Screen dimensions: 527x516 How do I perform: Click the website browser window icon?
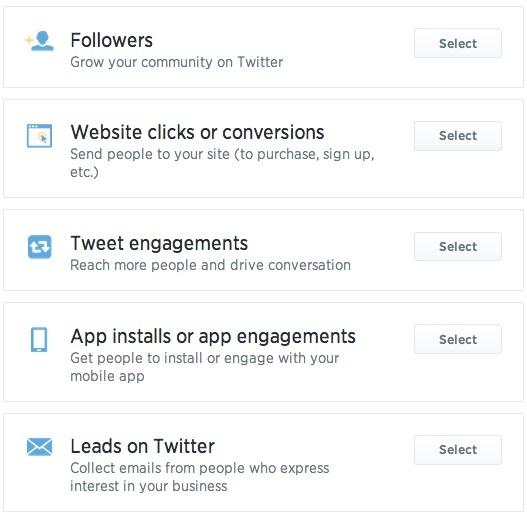pos(39,136)
